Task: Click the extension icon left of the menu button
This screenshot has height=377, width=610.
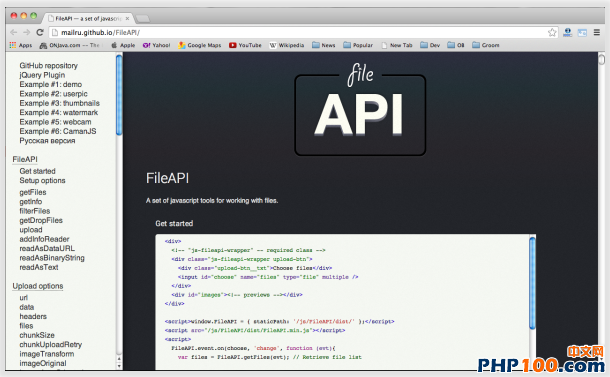Action: [582, 33]
